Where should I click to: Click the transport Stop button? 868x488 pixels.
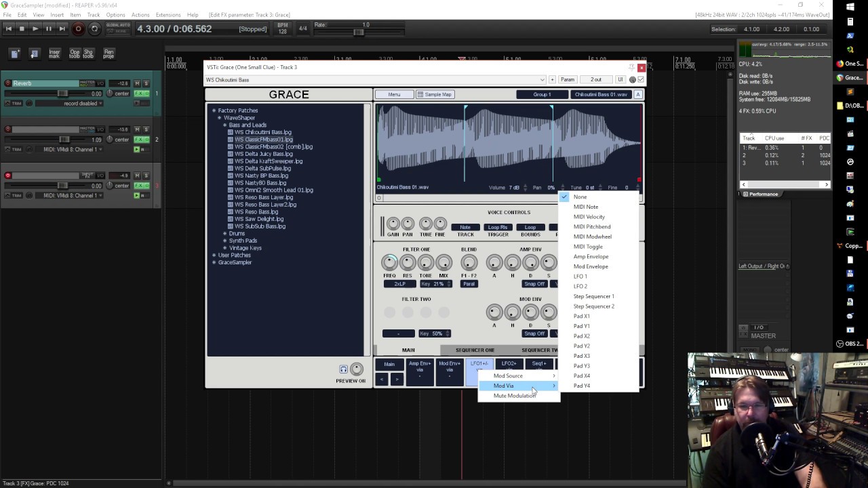[x=22, y=28]
